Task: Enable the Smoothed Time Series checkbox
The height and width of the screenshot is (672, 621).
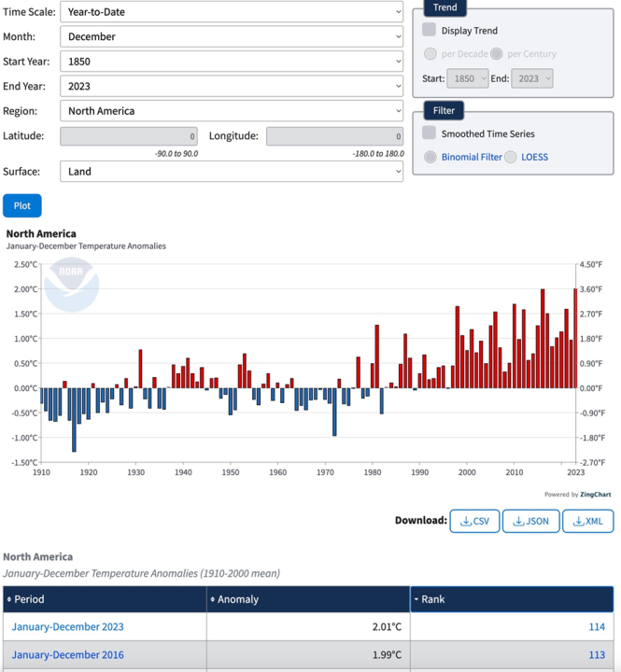Action: point(430,133)
